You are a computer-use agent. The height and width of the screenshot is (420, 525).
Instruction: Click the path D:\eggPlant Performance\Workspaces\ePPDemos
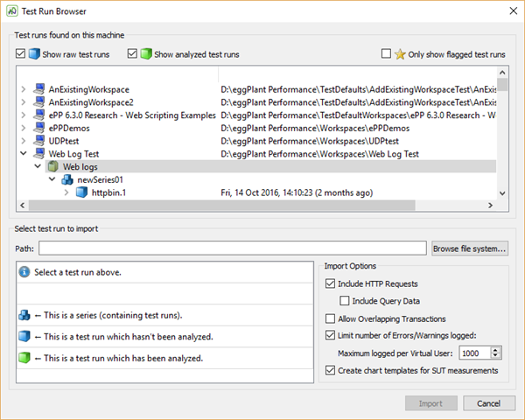(315, 129)
